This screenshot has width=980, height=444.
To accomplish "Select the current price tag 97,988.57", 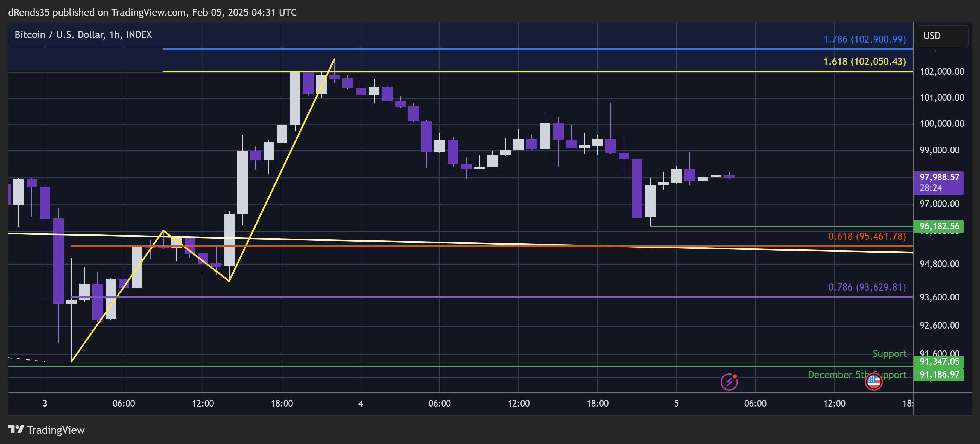I will click(938, 182).
